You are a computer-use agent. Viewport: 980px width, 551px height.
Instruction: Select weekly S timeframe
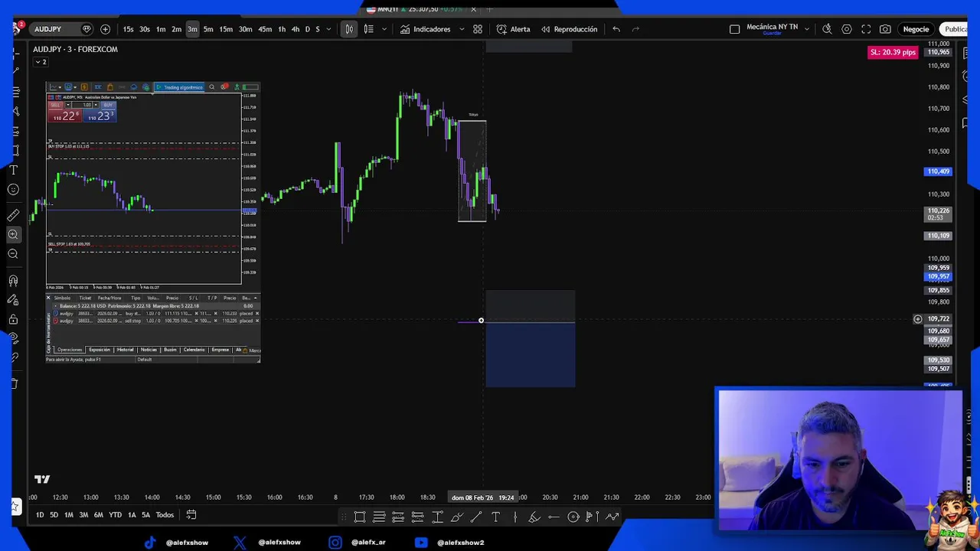point(318,29)
